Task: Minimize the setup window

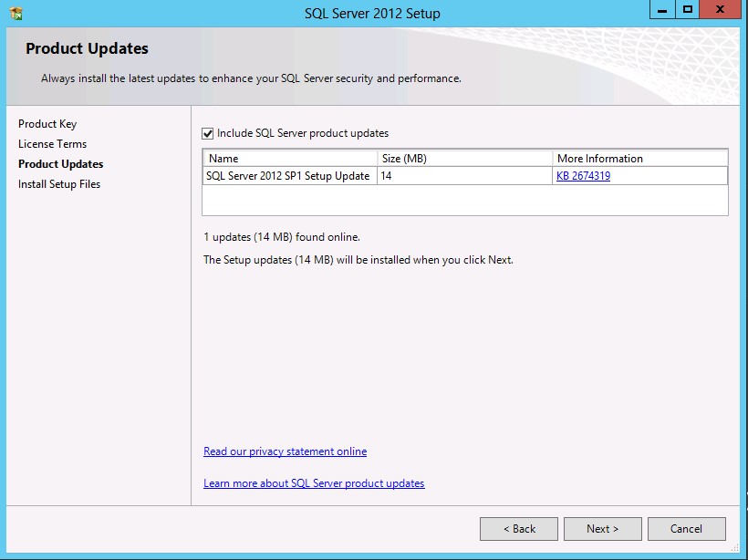Action: (x=661, y=10)
